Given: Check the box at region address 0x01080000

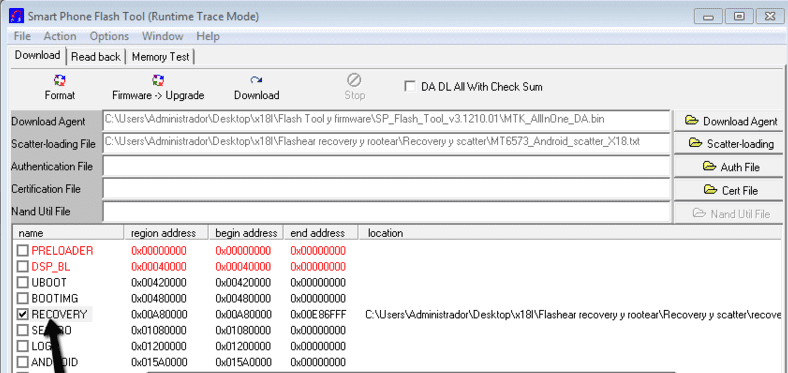Looking at the screenshot, I should (23, 330).
